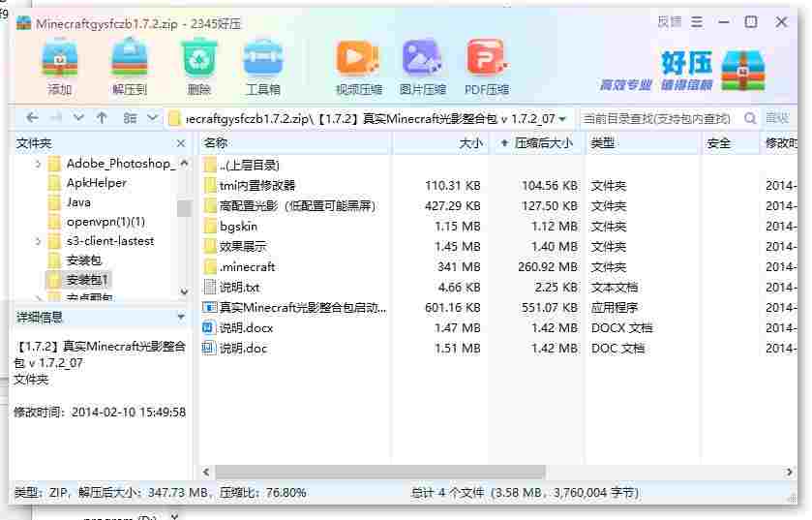Screen dimensions: 812x520
Task: Click 总计 4 个文件 status text
Action: [x=447, y=493]
